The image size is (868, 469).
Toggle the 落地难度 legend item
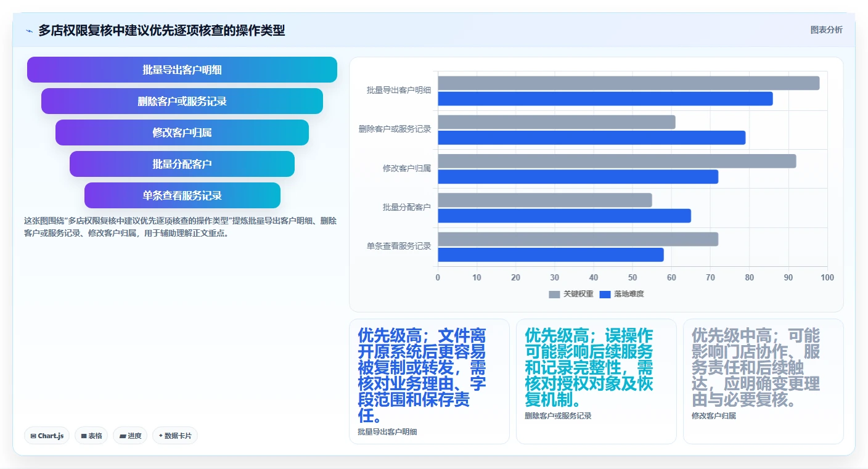[x=621, y=294]
